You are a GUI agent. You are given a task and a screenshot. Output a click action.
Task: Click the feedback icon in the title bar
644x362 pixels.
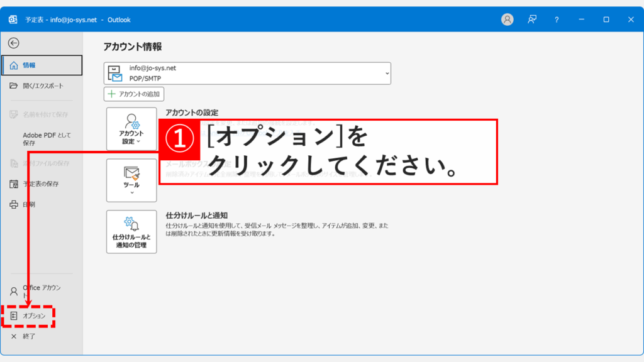pyautogui.click(x=531, y=19)
